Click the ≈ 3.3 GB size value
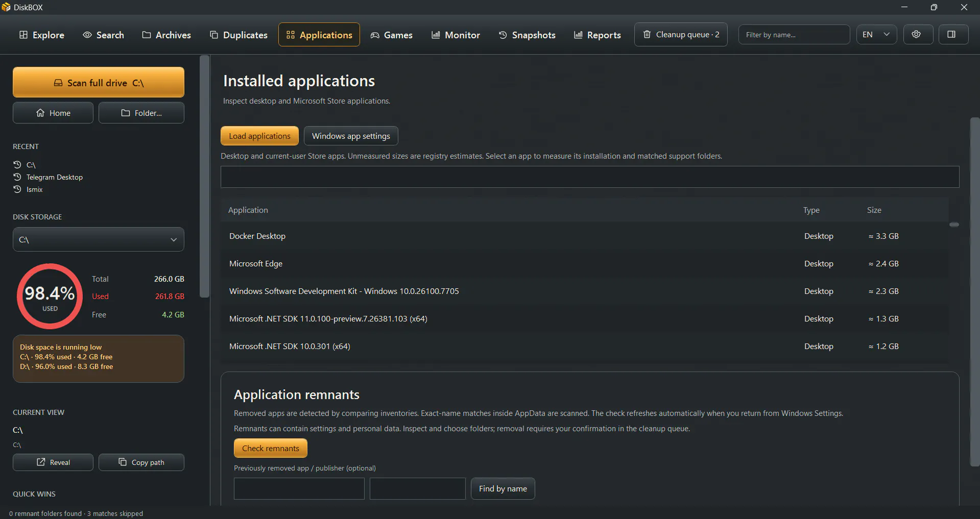This screenshot has width=980, height=519. 883,236
